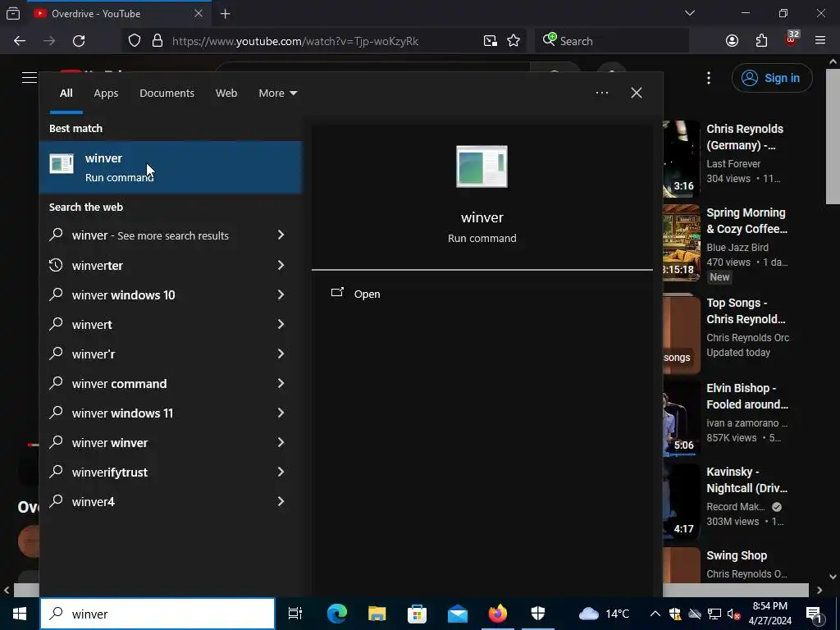The height and width of the screenshot is (630, 840).
Task: Select the winverter history suggestion text
Action: click(x=97, y=266)
